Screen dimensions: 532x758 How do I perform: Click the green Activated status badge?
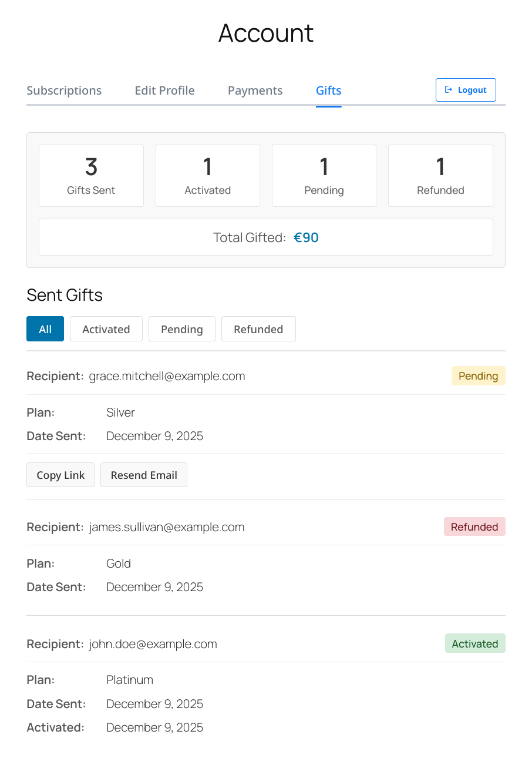[x=475, y=644]
